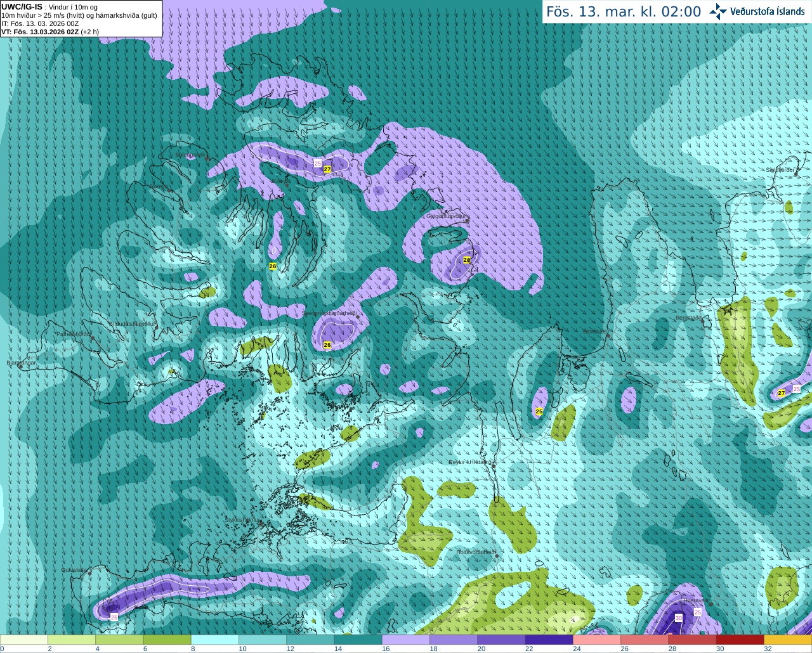Click the Veðurstofa Íslands name text
This screenshot has width=812, height=653.
[767, 11]
